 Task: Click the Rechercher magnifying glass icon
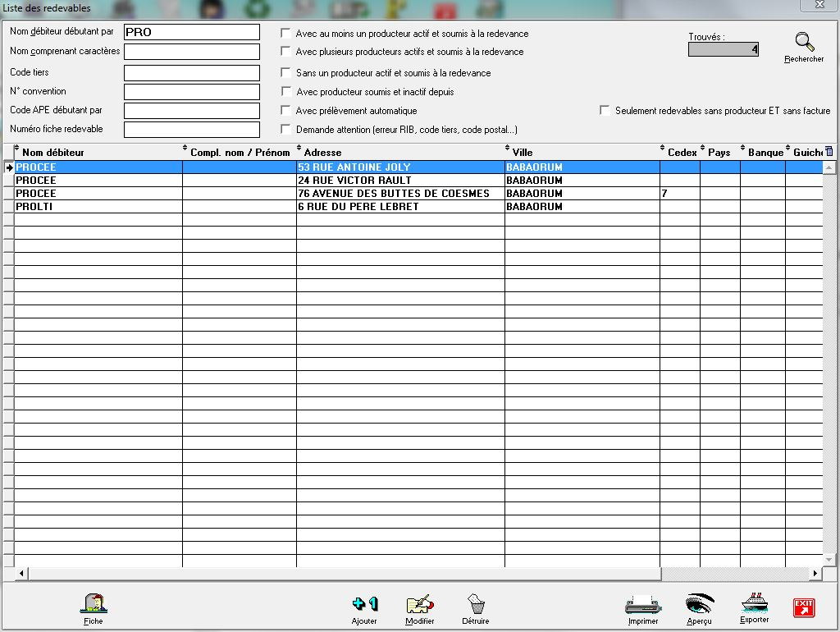(805, 43)
